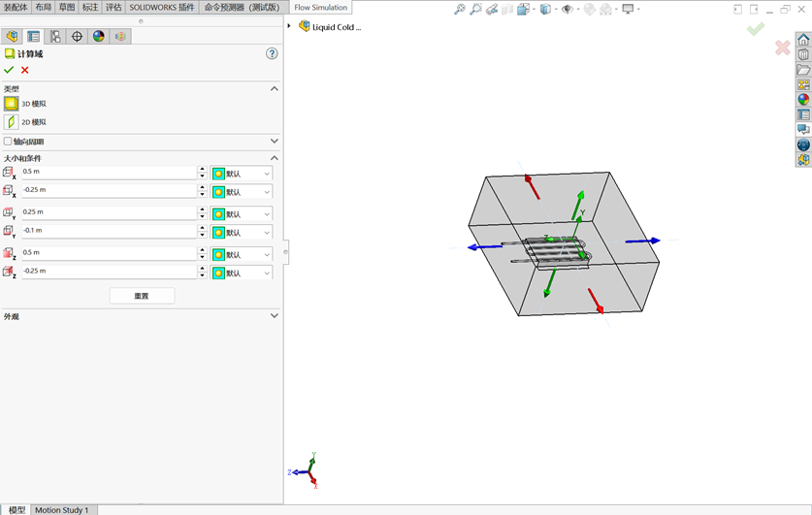Click Zoom to Fit magnifier icon
Image resolution: width=812 pixels, height=515 pixels.
pyautogui.click(x=459, y=9)
